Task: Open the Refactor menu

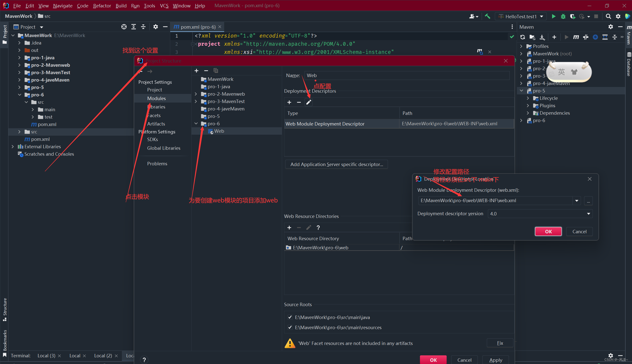Action: coord(102,5)
